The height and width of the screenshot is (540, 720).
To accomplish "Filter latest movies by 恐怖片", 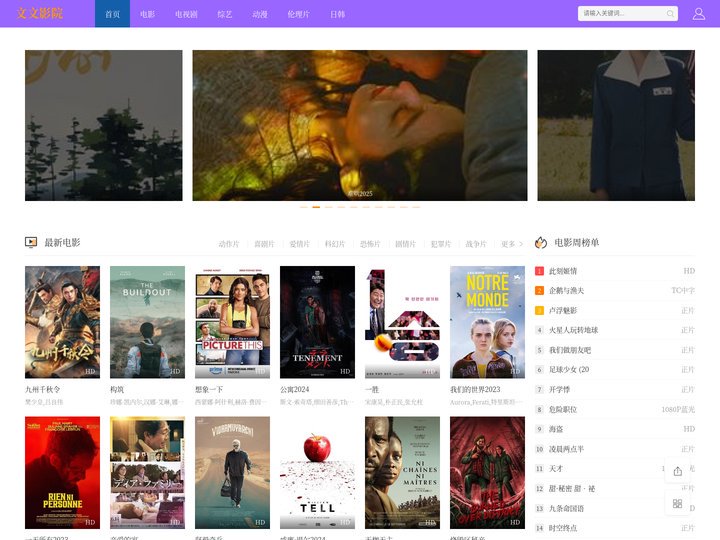I will (370, 244).
